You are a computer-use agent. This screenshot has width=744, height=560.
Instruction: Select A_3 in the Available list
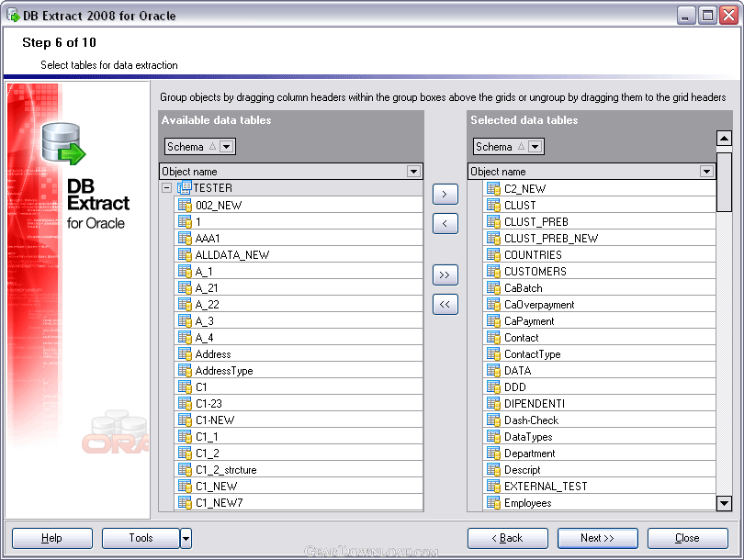pos(299,321)
